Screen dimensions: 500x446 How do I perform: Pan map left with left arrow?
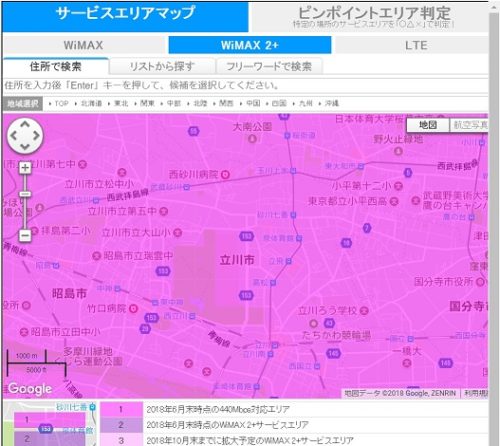[x=14, y=136]
